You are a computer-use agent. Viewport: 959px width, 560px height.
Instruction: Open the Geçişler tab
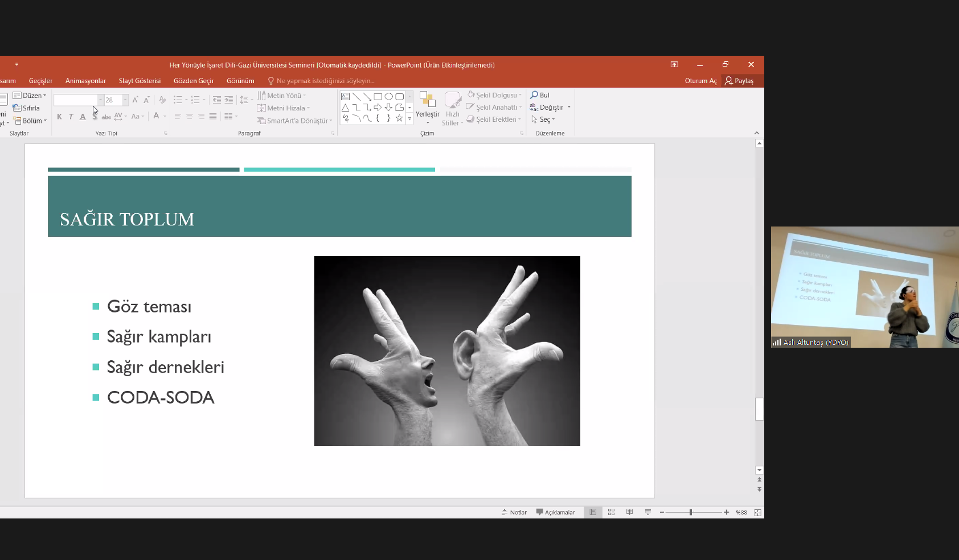[40, 81]
